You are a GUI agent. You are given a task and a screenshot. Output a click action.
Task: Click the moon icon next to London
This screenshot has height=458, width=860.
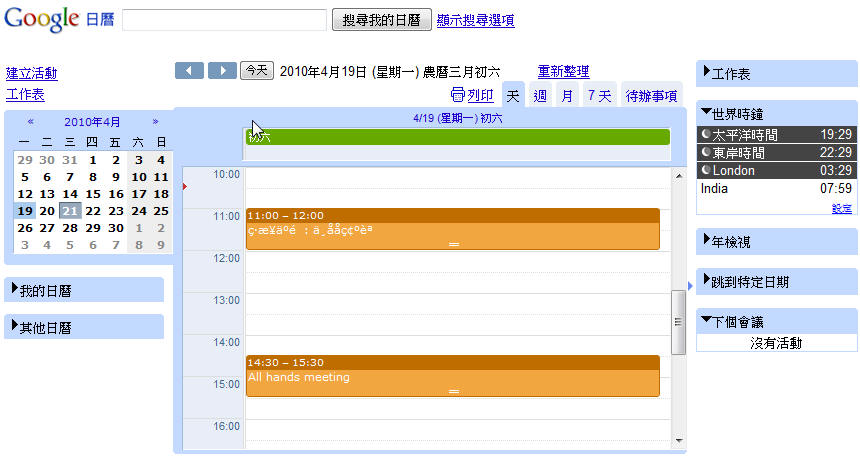pyautogui.click(x=706, y=171)
